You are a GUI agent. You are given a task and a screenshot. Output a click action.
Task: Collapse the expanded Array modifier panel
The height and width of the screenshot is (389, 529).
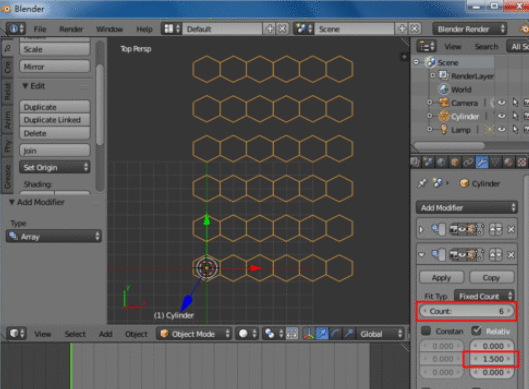click(421, 255)
